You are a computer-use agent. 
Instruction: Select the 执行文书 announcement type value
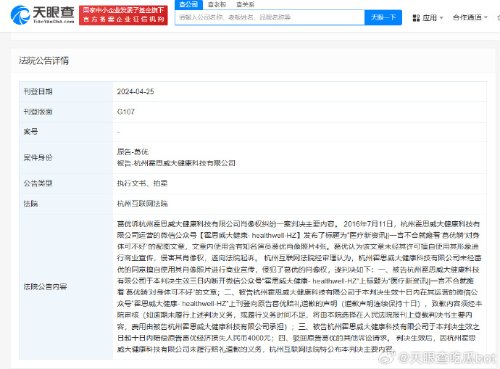pyautogui.click(x=131, y=183)
